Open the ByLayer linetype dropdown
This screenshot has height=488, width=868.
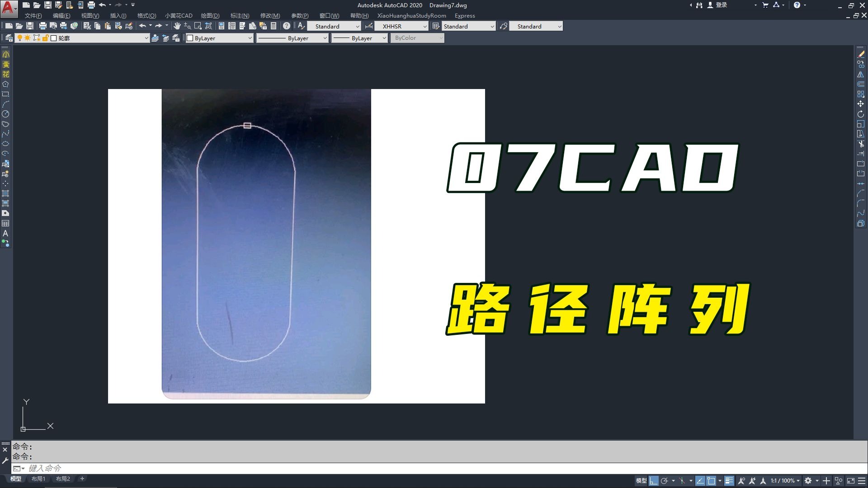[x=292, y=38]
